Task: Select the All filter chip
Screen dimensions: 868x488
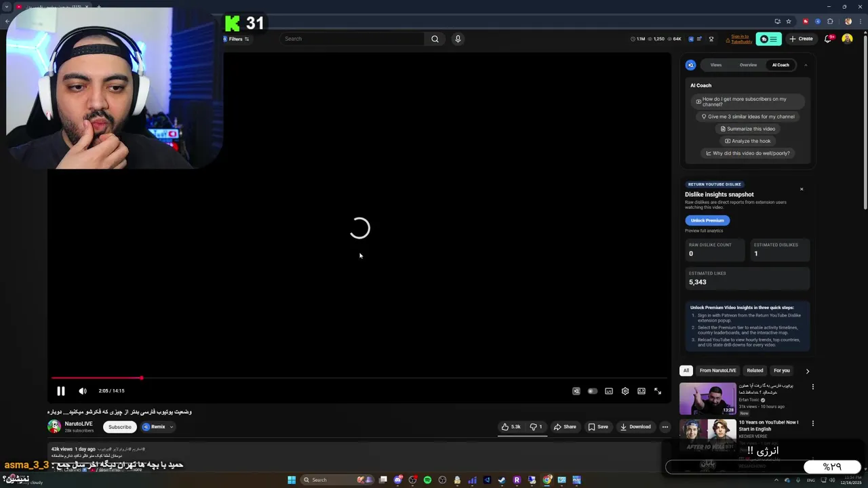Action: 686,371
